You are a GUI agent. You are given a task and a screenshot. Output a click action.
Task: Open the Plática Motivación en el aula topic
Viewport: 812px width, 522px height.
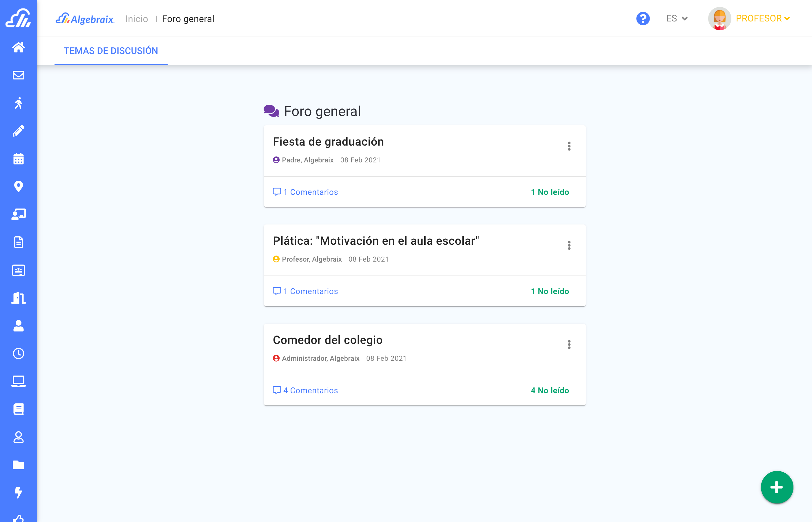coord(376,241)
